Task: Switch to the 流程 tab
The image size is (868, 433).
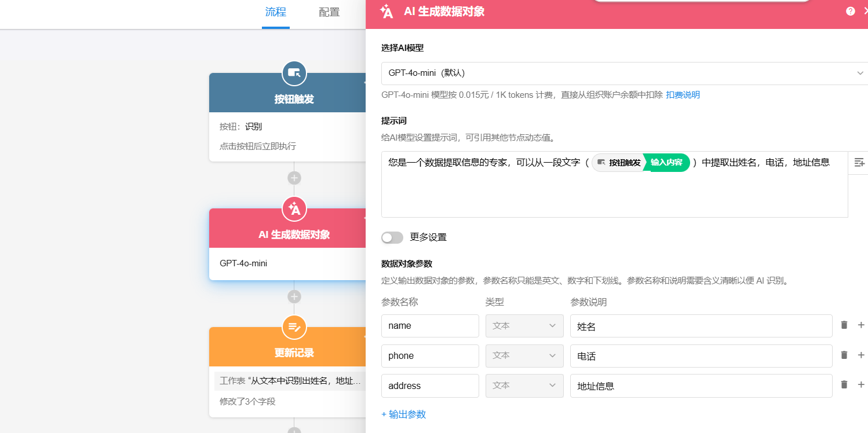Action: [x=276, y=12]
